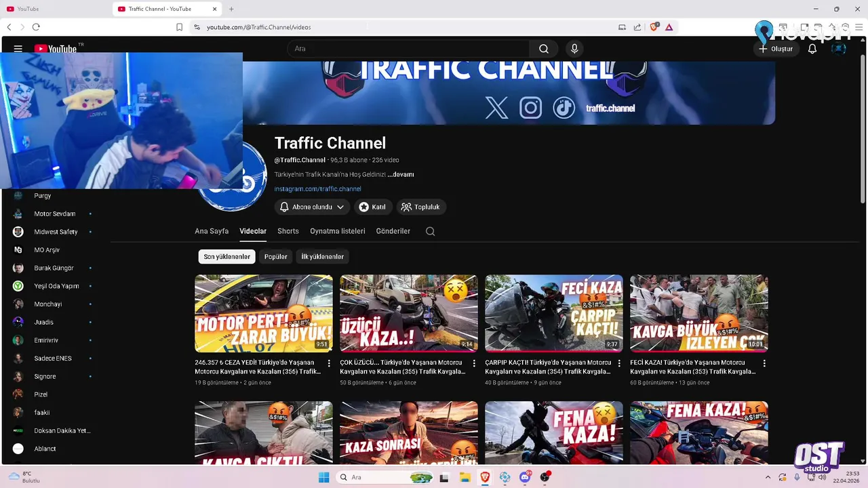Open File Explorer from taskbar
Image resolution: width=868 pixels, height=488 pixels.
[x=465, y=477]
